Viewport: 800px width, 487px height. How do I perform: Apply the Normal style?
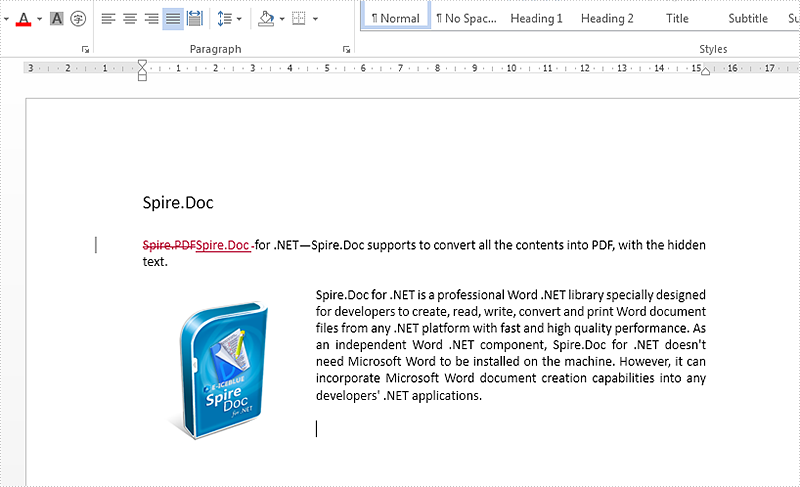point(396,18)
